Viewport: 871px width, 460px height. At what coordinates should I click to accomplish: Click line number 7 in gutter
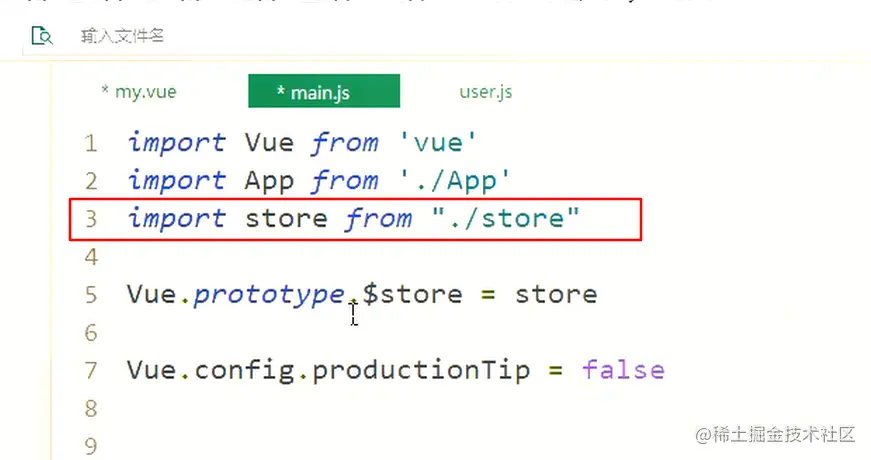[91, 371]
